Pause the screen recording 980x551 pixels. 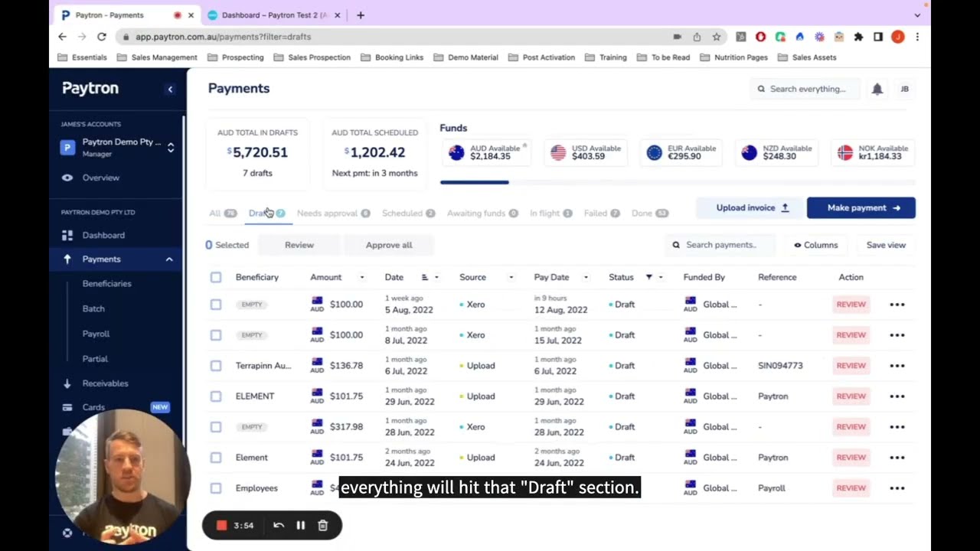coord(300,525)
